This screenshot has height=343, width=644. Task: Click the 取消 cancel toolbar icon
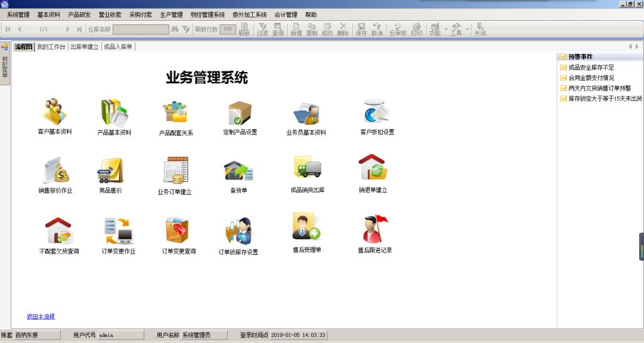coord(377,30)
